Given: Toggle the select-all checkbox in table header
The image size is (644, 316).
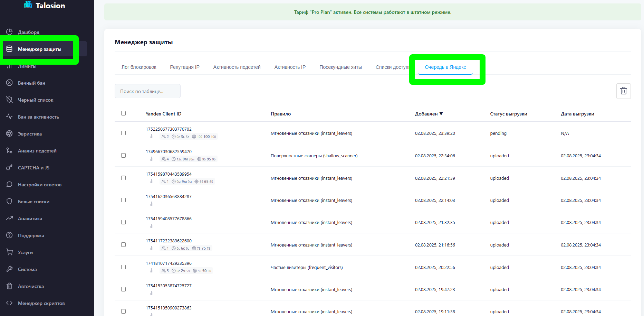Looking at the screenshot, I should (123, 113).
